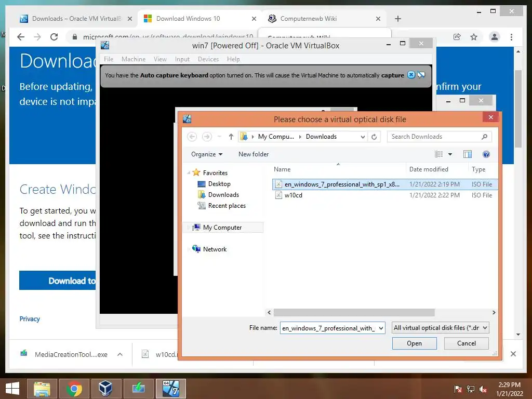Open Windows Start button
The image size is (532, 399).
[12, 389]
